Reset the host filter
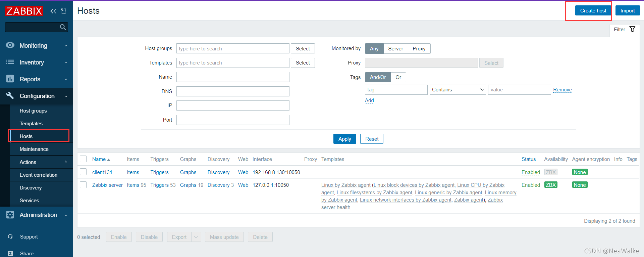 coord(372,139)
